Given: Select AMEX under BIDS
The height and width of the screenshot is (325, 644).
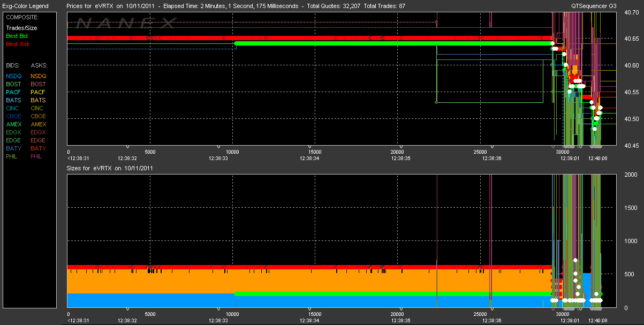Looking at the screenshot, I should tap(14, 124).
